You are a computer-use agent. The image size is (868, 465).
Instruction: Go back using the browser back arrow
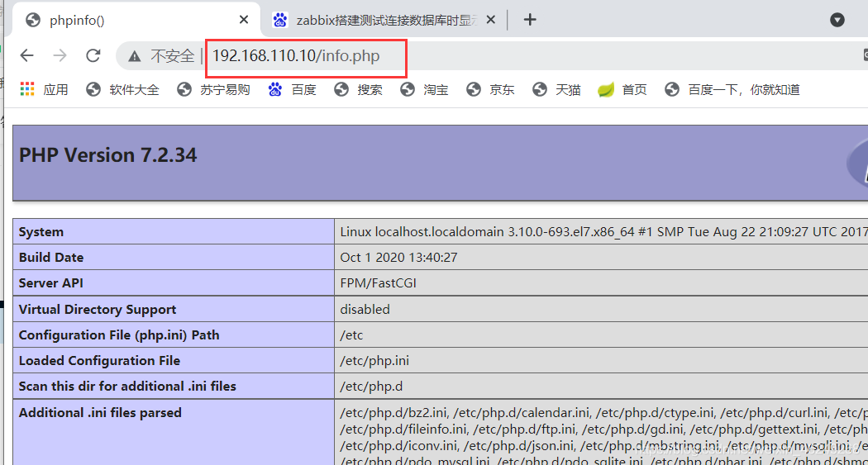tap(26, 55)
